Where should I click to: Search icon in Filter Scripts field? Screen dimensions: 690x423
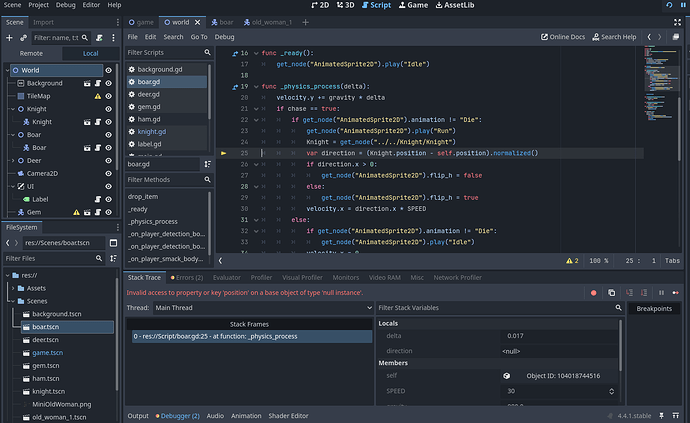point(207,52)
